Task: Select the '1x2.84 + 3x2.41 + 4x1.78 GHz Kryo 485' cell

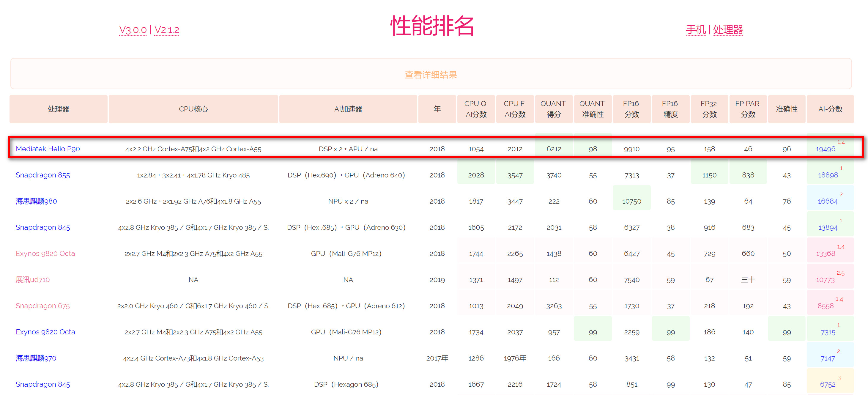Action: point(193,175)
